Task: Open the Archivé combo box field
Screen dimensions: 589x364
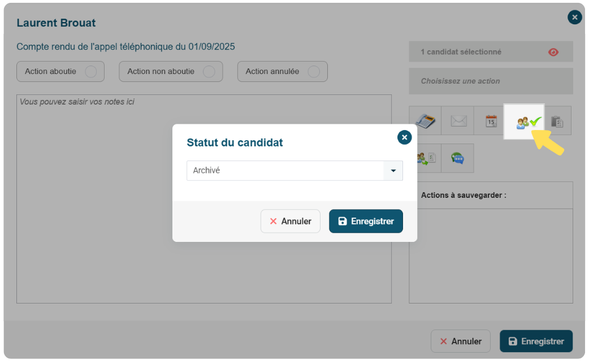Action: point(295,171)
